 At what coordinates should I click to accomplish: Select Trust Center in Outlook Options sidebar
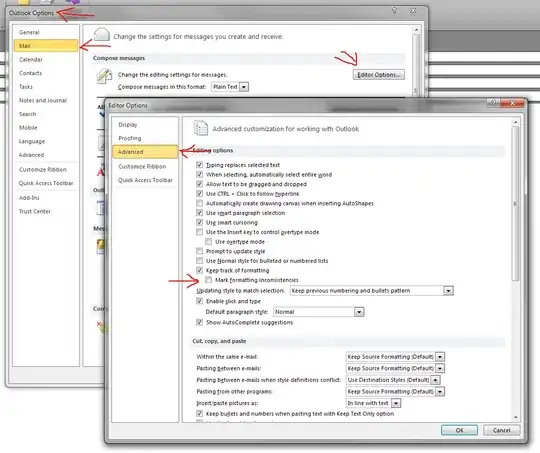(x=46, y=211)
